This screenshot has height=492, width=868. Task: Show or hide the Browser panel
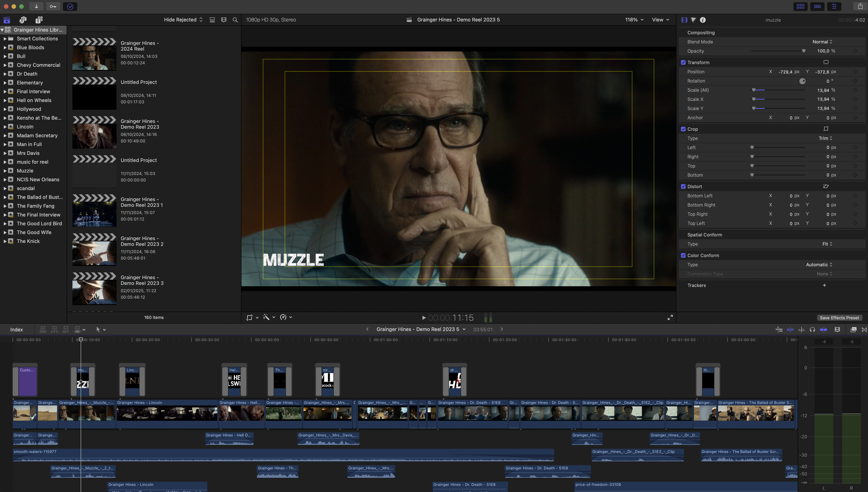pyautogui.click(x=800, y=7)
